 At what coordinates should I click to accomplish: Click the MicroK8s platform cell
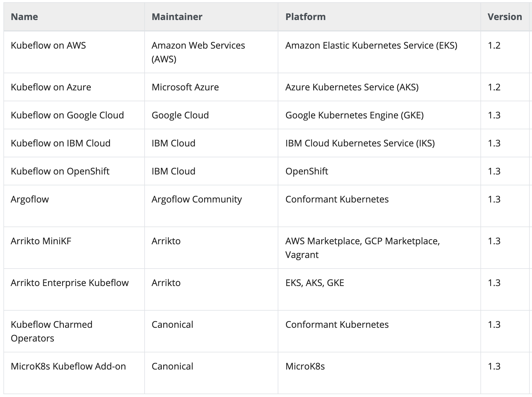tap(379, 373)
